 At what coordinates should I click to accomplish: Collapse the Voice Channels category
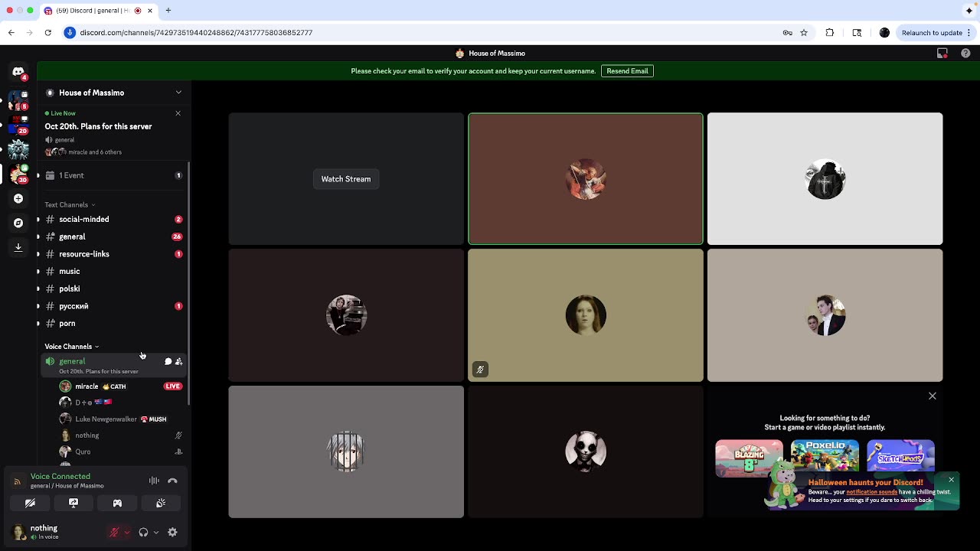[x=71, y=347]
